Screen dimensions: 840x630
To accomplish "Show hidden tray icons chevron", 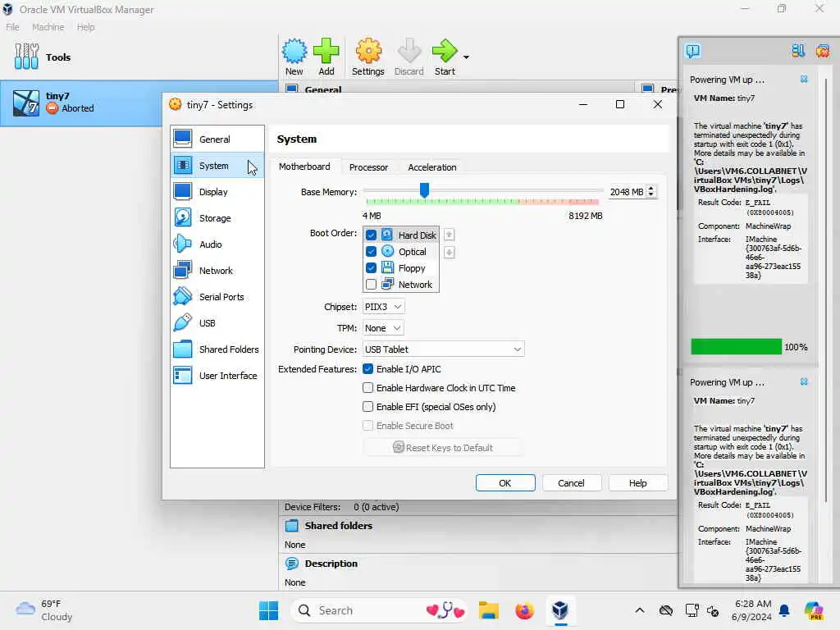I will pyautogui.click(x=640, y=610).
